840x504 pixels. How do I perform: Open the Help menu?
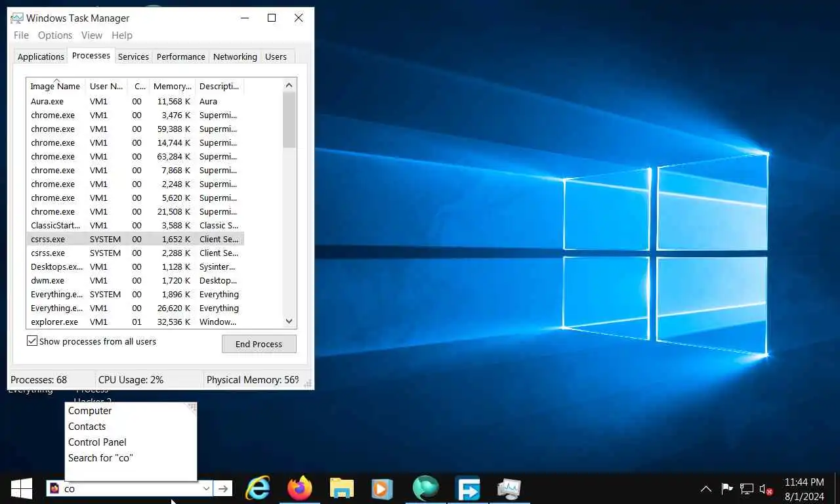pyautogui.click(x=122, y=35)
